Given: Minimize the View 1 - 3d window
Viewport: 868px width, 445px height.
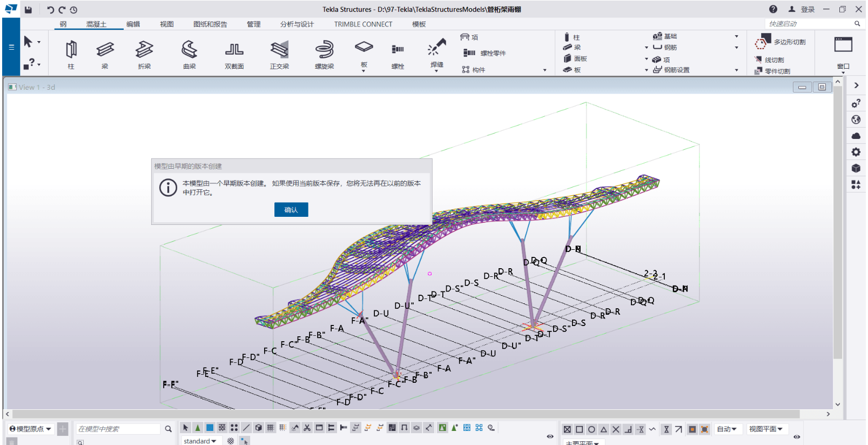Looking at the screenshot, I should (x=802, y=87).
